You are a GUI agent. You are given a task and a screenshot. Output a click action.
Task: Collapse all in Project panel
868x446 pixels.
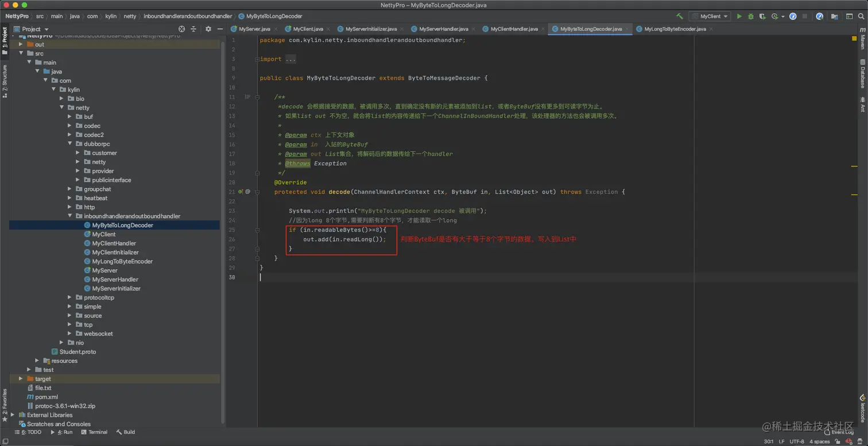[193, 29]
